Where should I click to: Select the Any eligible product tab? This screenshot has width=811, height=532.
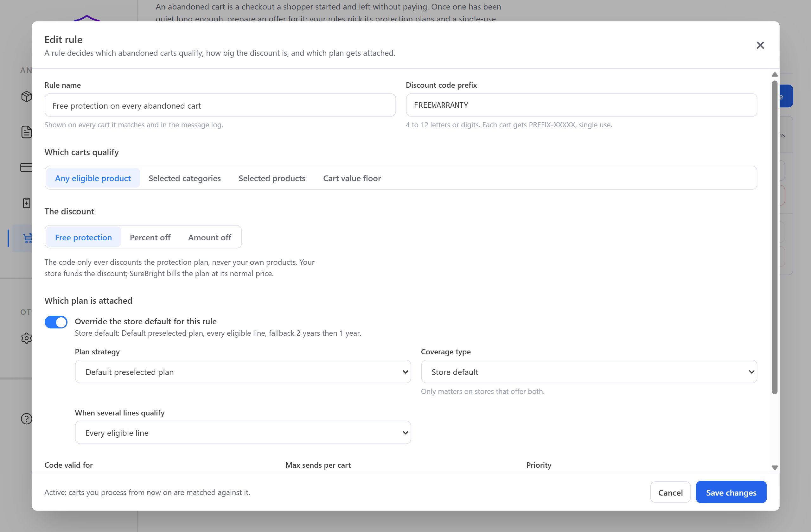point(93,178)
